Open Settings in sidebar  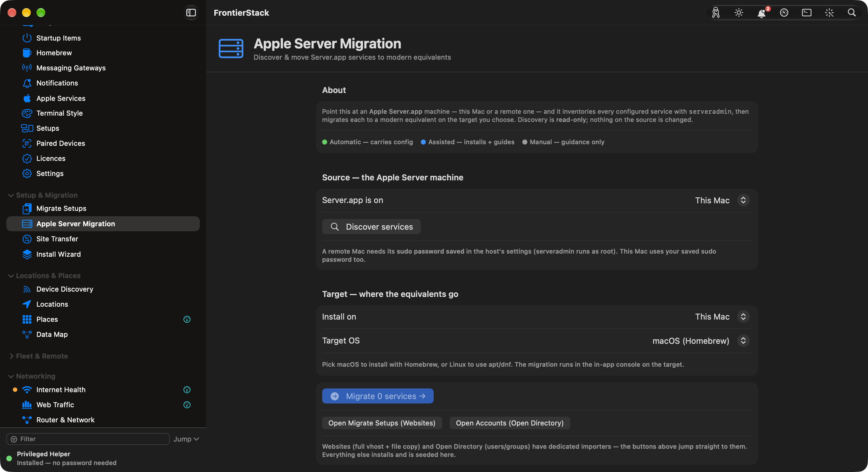click(103, 173)
